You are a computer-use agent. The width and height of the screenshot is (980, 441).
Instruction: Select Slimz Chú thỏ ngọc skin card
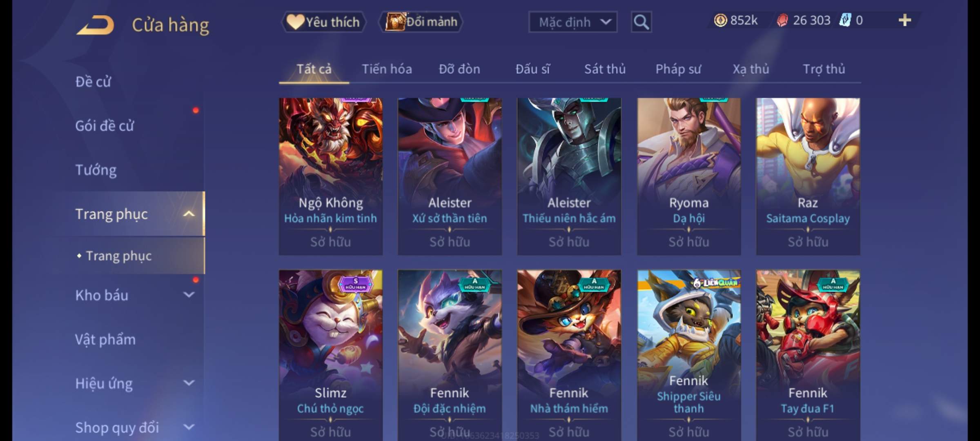pyautogui.click(x=330, y=355)
